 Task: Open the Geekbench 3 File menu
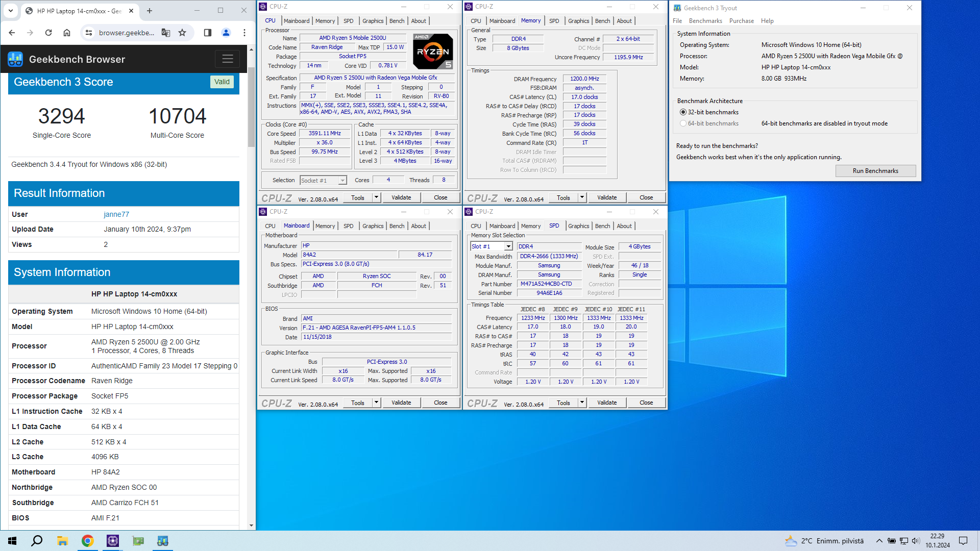pyautogui.click(x=677, y=21)
